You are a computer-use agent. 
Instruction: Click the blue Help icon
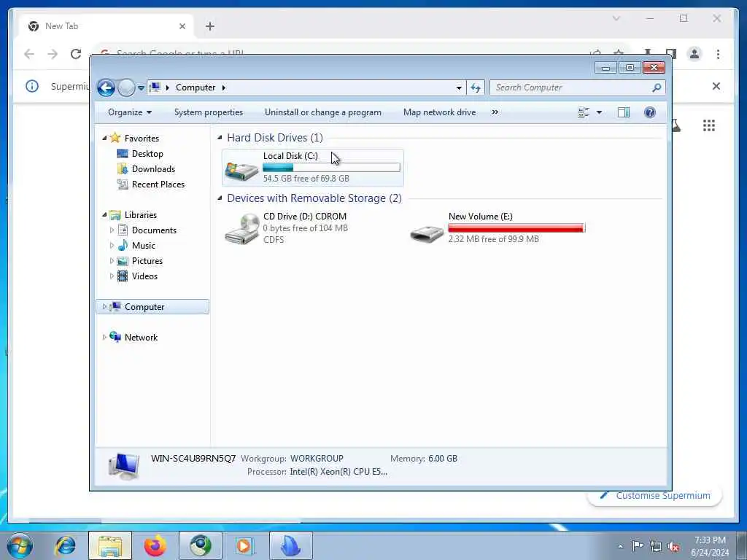coord(650,112)
